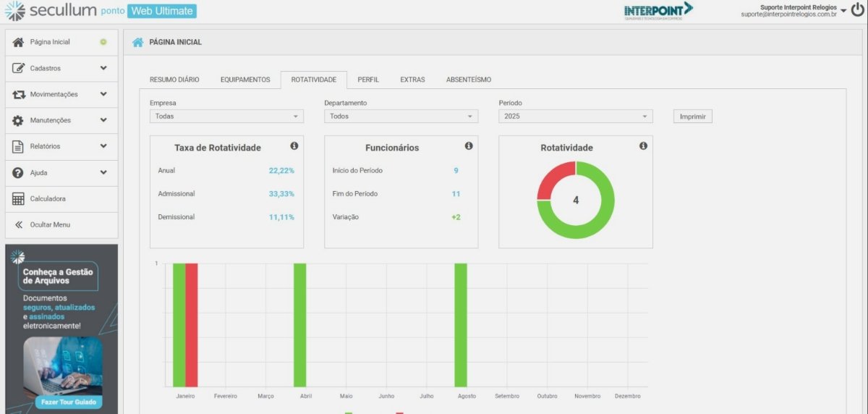Screen dimensions: 868x414
Task: Click the Manutenções gear icon
Action: pos(19,121)
